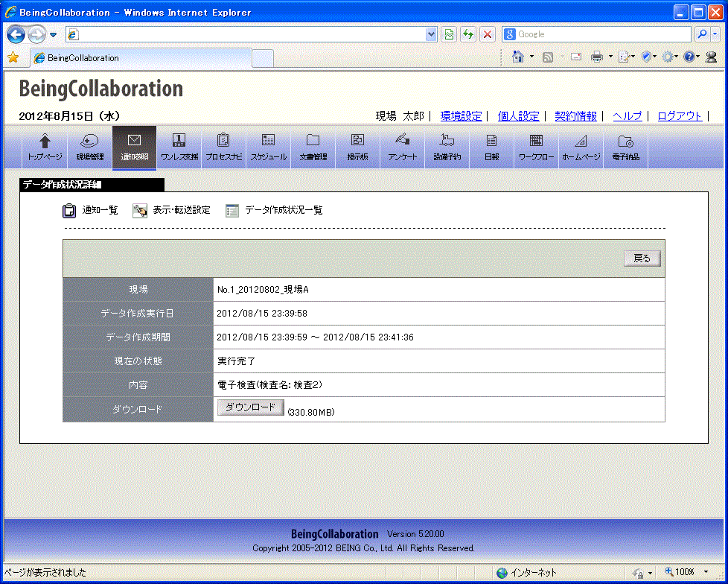Open a new blank browser tab
Screen dimensions: 728x584
pos(263,59)
